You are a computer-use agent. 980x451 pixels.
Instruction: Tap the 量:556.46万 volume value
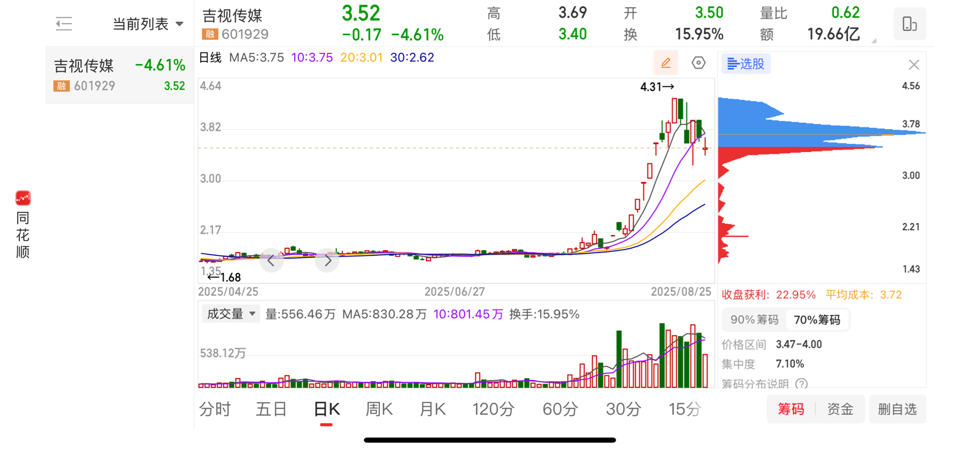coord(300,314)
